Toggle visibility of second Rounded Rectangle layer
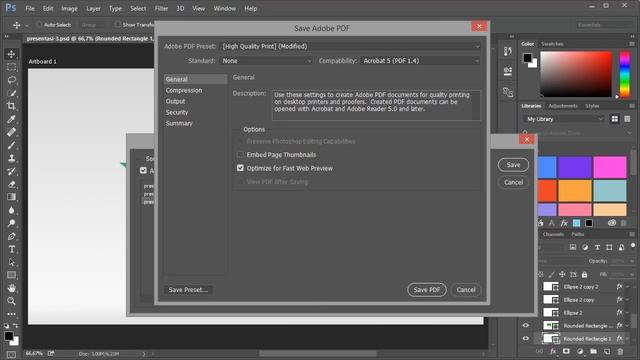 click(x=526, y=325)
